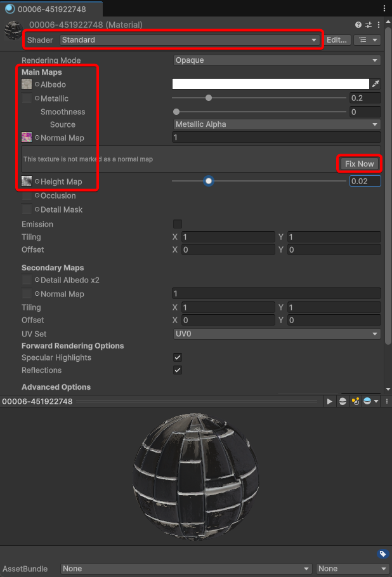392x577 pixels.
Task: Uncheck Specular Highlights option
Action: (178, 358)
